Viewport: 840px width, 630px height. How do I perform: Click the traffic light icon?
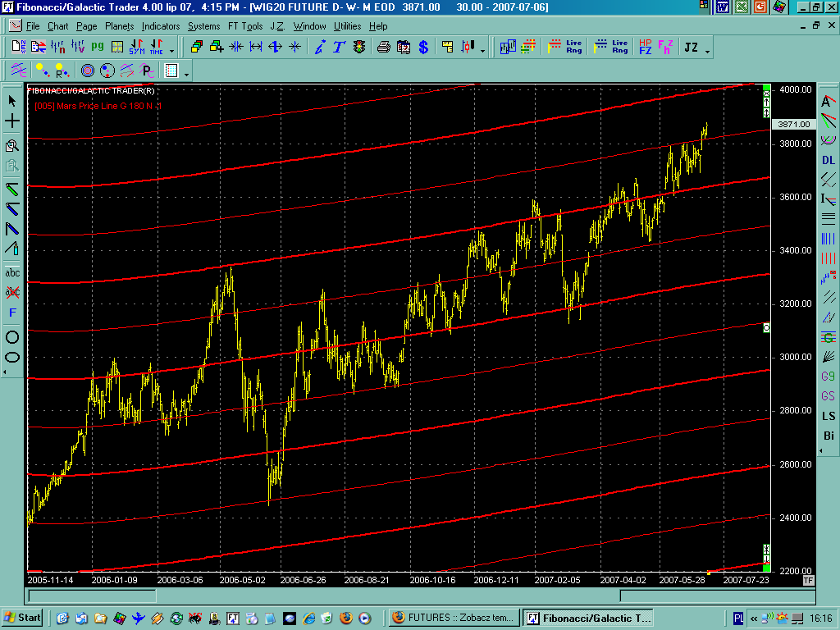point(358,47)
